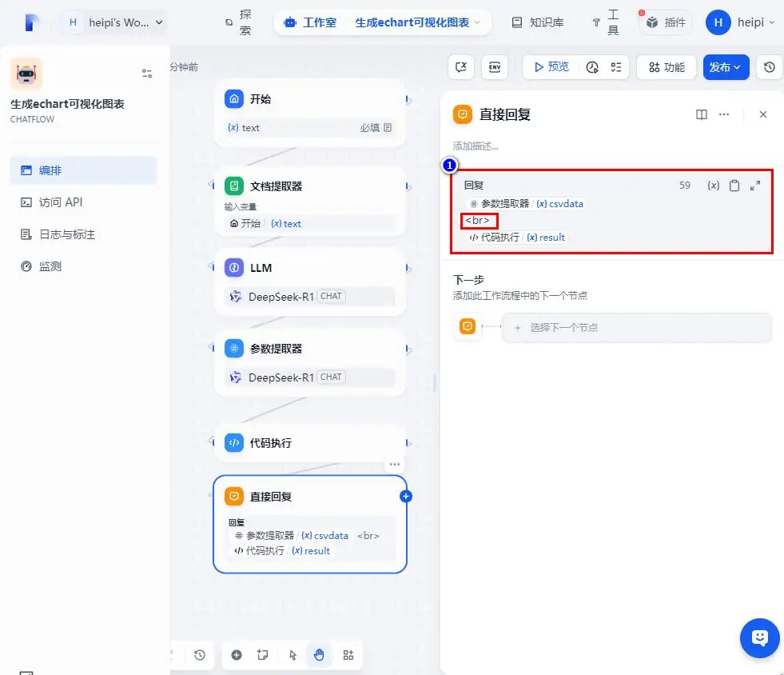Open the 功能 features button
Image resolution: width=784 pixels, height=675 pixels.
[666, 67]
